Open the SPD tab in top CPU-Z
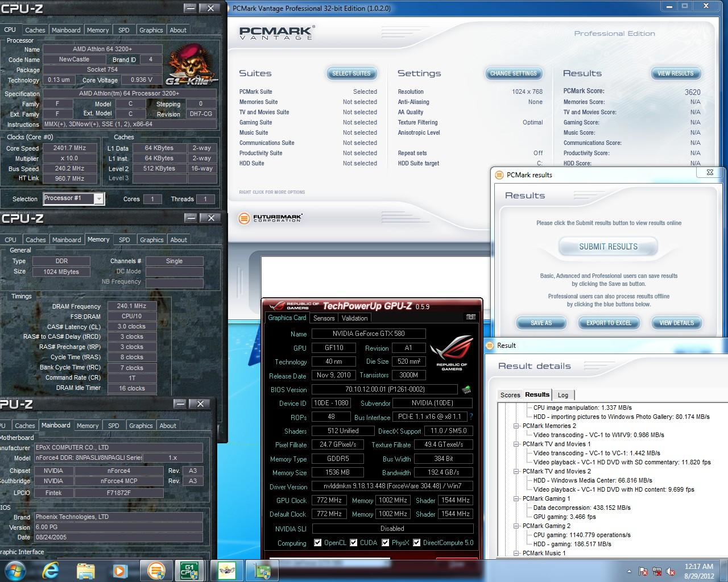The height and width of the screenshot is (582, 728). click(124, 30)
